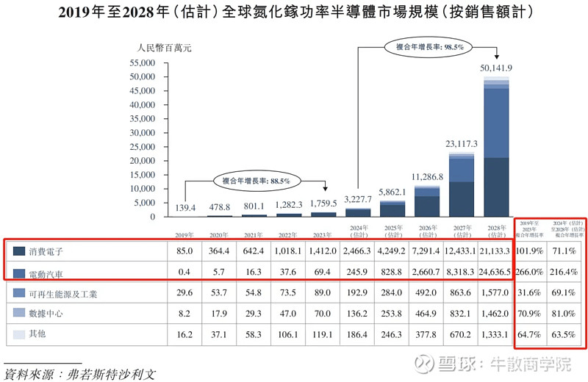The width and height of the screenshot is (588, 382).
Task: Click the 216.4% growth rate cell
Action: pos(563,272)
